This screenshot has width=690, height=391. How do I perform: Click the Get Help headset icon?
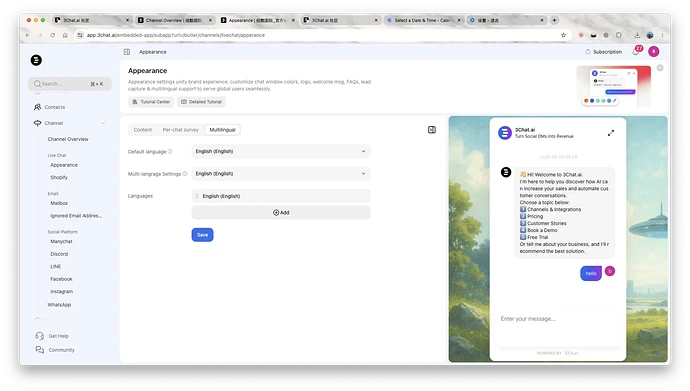pyautogui.click(x=39, y=336)
